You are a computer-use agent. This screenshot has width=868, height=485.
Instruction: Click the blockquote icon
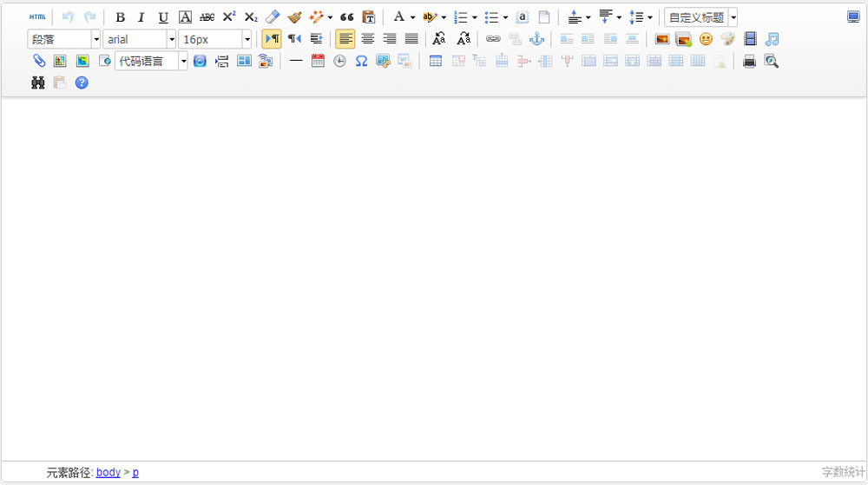[x=346, y=17]
